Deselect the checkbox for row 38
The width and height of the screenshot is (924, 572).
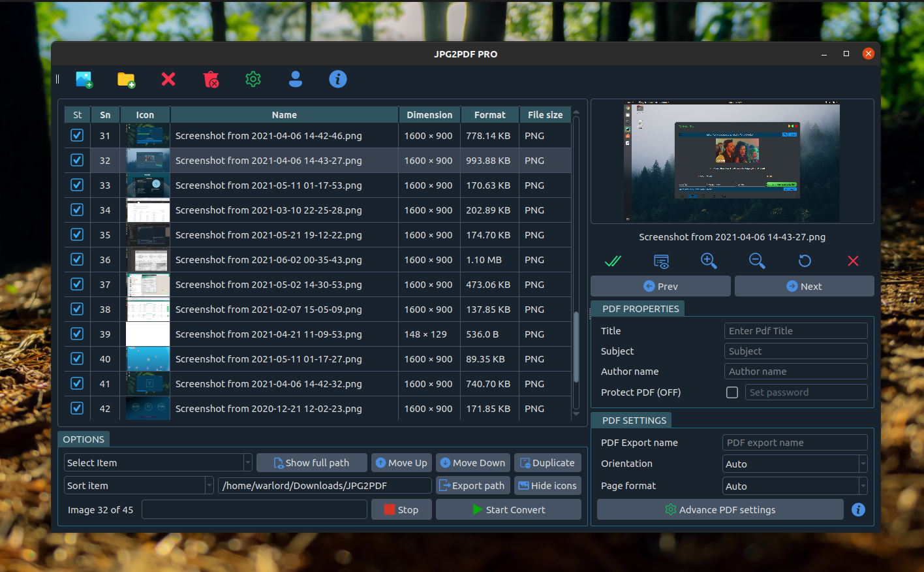pos(77,309)
